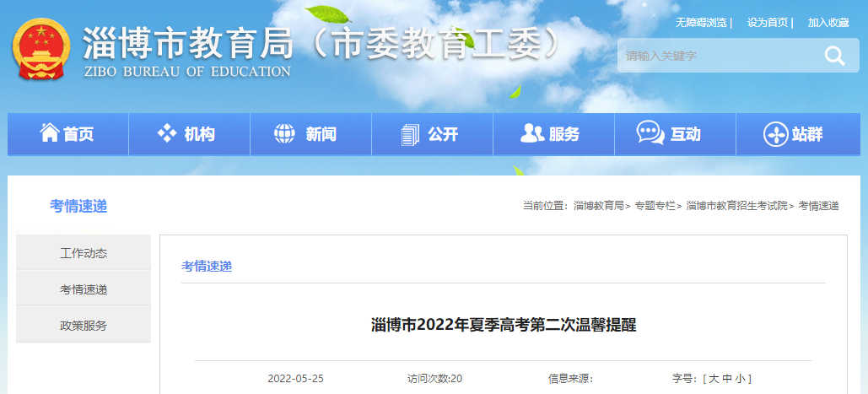Select 工作动态 in the sidebar

(84, 253)
